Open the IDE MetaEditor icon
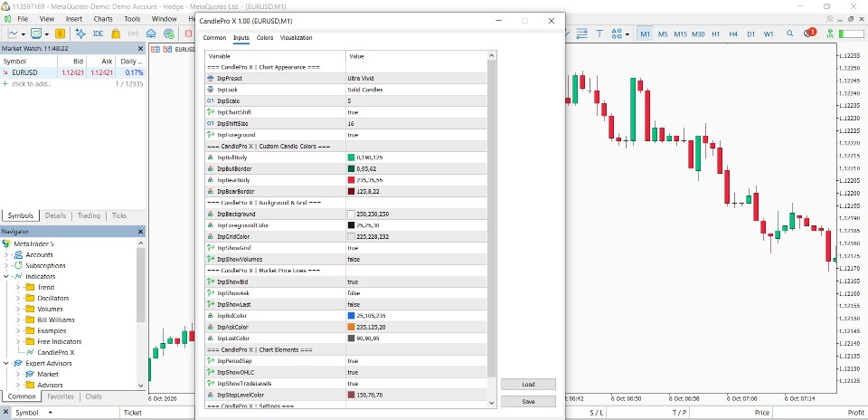Image resolution: width=868 pixels, height=420 pixels. (x=98, y=33)
